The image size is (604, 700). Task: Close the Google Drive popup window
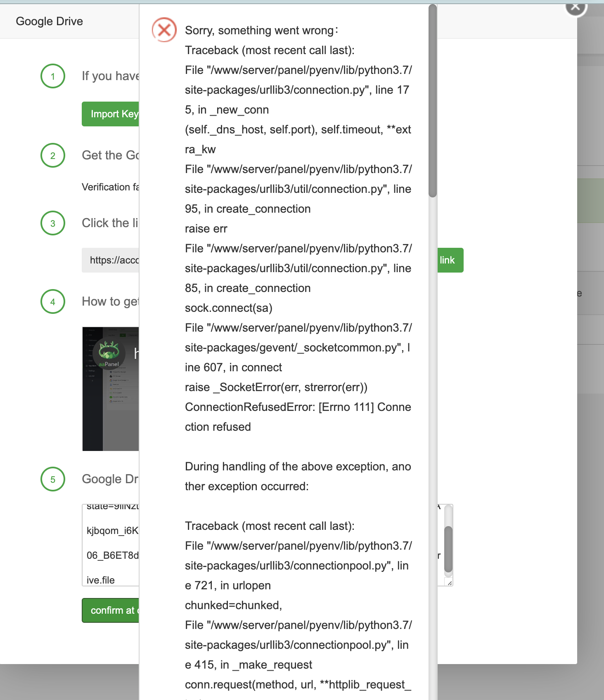[576, 7]
